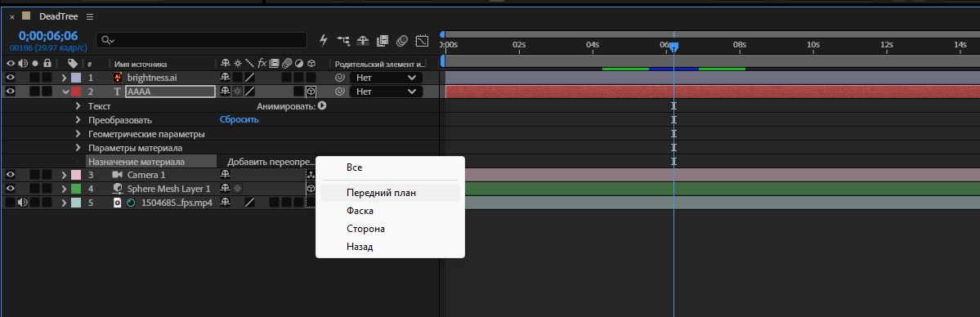Screen dimensions: 980x317
Task: Click the live update lightning bolt icon
Action: (x=323, y=40)
